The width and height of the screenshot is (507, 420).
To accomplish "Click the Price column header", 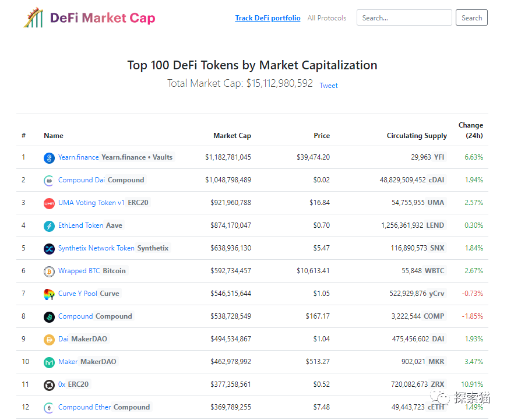I will pyautogui.click(x=322, y=136).
